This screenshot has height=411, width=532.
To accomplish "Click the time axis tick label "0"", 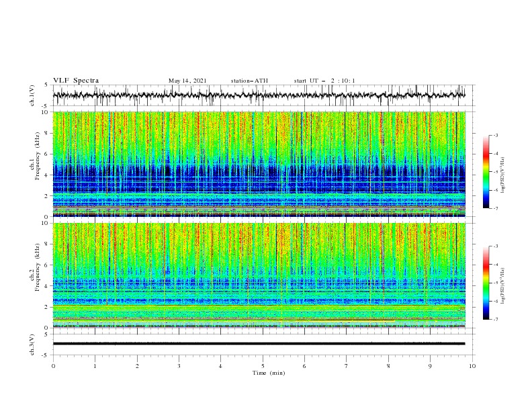I will pos(53,366).
